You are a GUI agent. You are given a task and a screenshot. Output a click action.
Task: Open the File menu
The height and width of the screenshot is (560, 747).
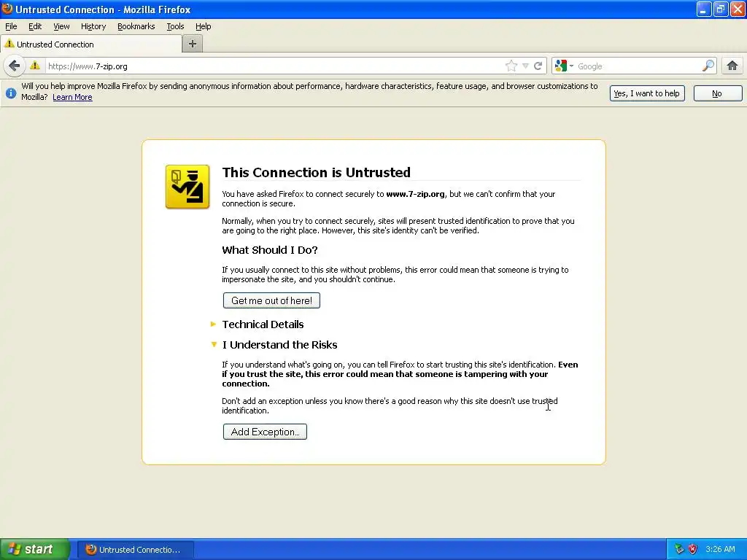tap(11, 26)
